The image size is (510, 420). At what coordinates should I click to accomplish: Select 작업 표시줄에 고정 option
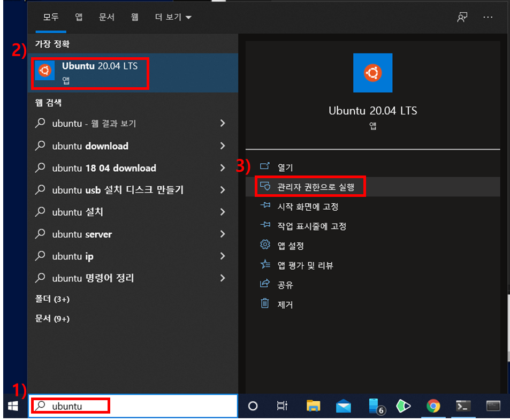(373, 226)
